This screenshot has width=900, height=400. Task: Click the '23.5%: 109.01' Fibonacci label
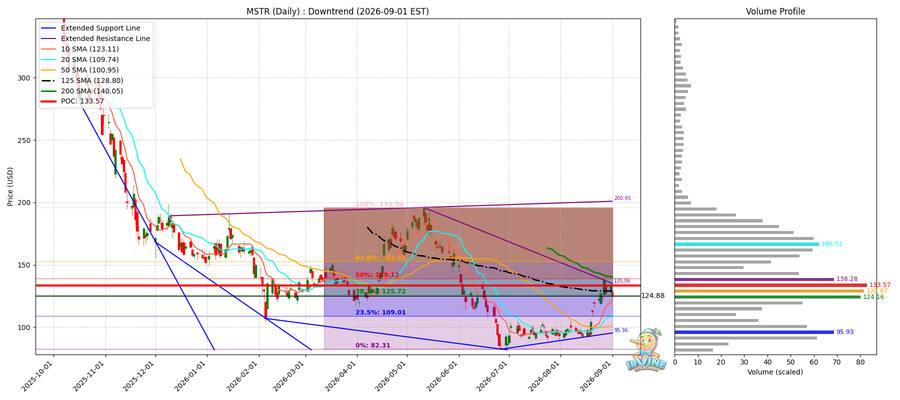pyautogui.click(x=379, y=313)
